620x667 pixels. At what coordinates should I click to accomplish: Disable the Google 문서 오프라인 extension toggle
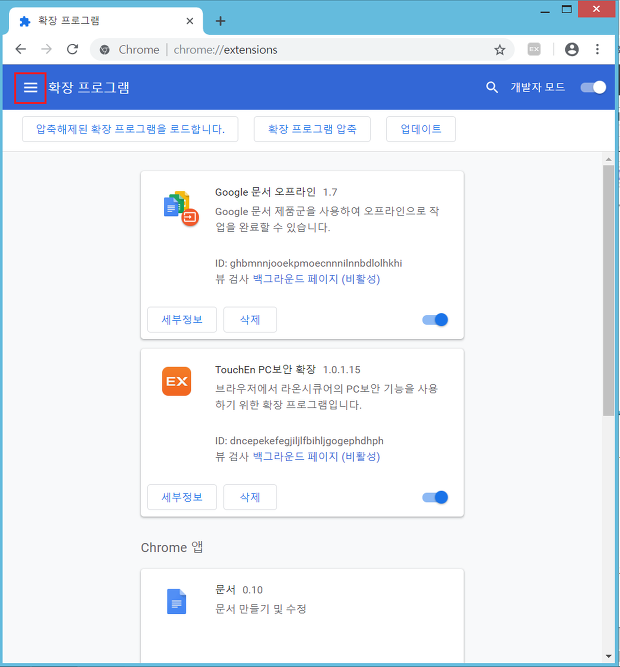click(x=435, y=319)
